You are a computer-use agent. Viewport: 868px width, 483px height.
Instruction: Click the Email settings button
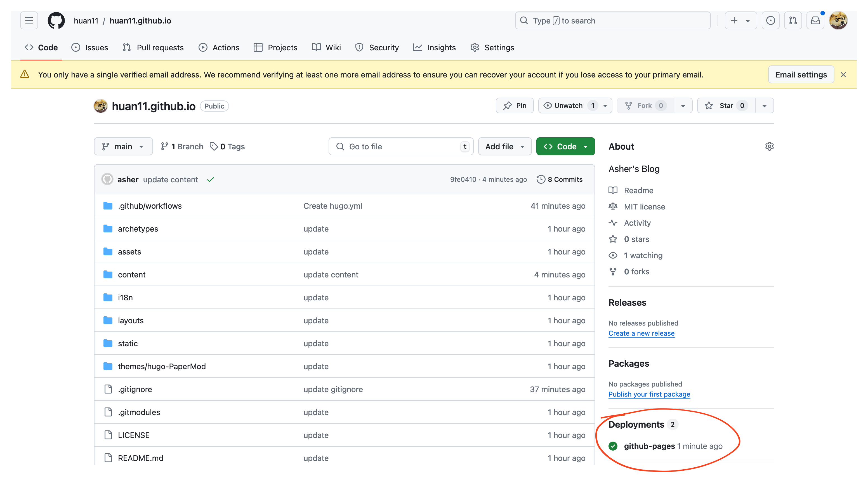tap(801, 75)
